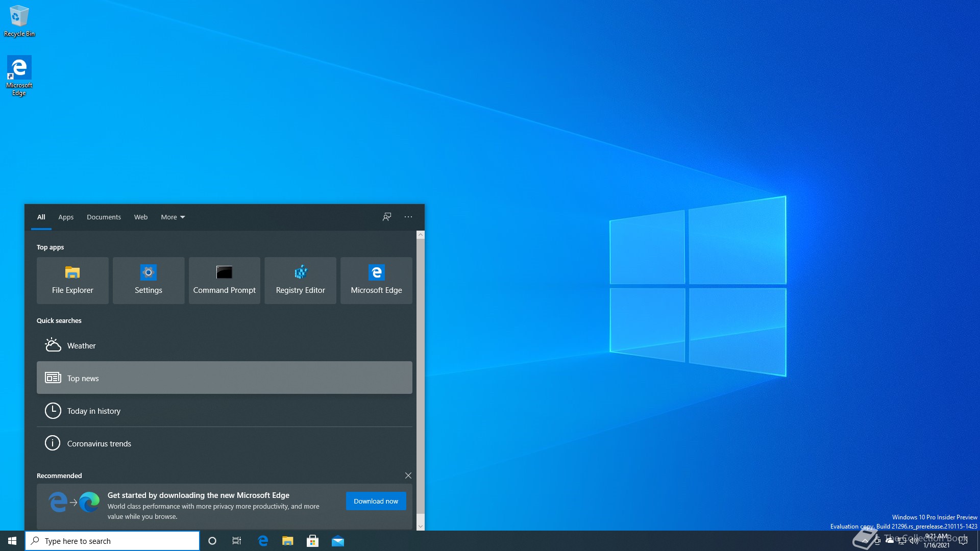
Task: Click the Cortana circle icon on taskbar
Action: pyautogui.click(x=212, y=541)
